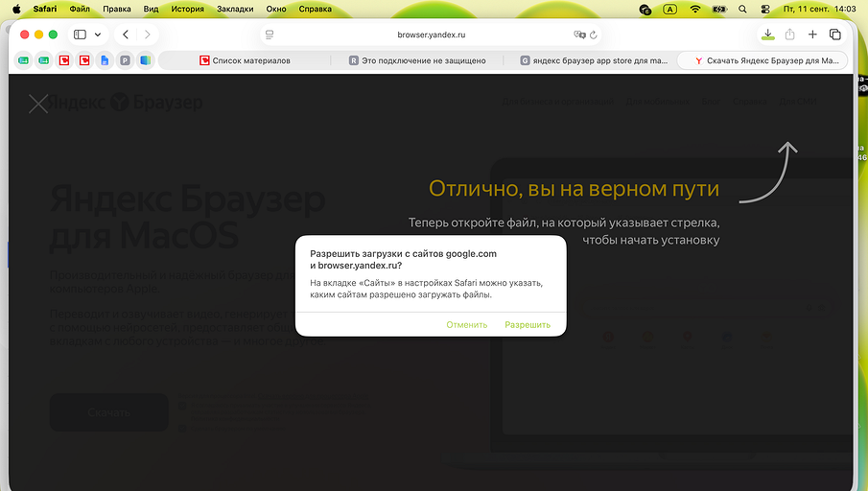
Task: Click the dimmed Скачать button
Action: (109, 412)
